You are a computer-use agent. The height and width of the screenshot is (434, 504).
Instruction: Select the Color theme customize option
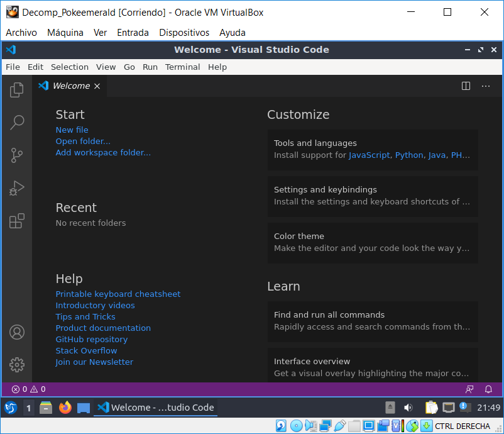tap(372, 242)
